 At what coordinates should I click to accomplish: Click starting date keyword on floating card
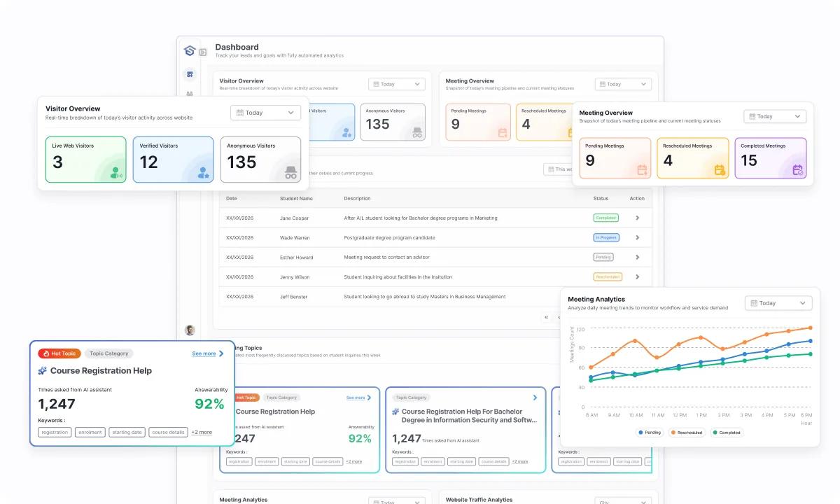(x=127, y=432)
